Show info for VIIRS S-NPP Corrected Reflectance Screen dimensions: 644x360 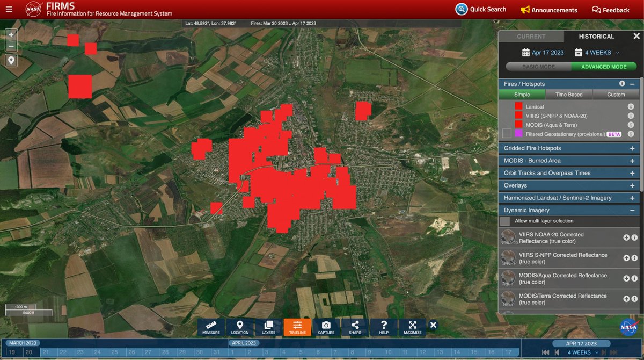[x=634, y=258]
